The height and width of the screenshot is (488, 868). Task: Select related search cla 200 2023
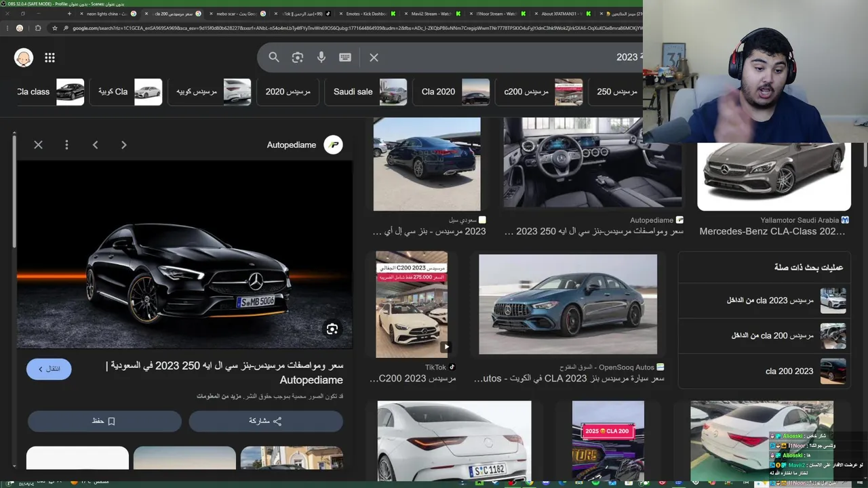coord(764,371)
